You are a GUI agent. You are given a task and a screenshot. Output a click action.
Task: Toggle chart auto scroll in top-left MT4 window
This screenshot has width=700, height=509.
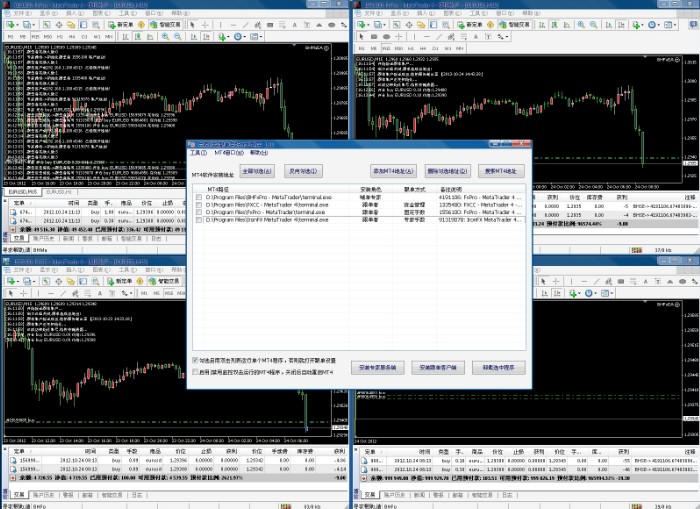(194, 37)
